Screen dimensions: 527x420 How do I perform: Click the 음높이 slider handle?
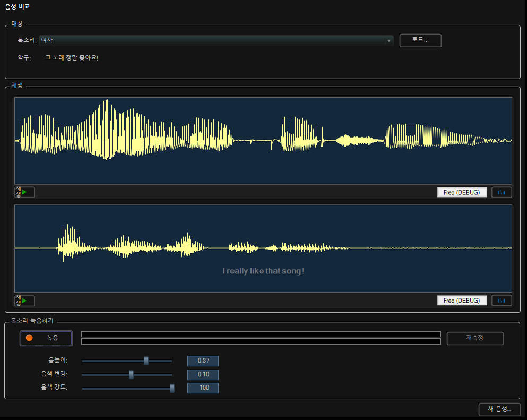point(146,361)
